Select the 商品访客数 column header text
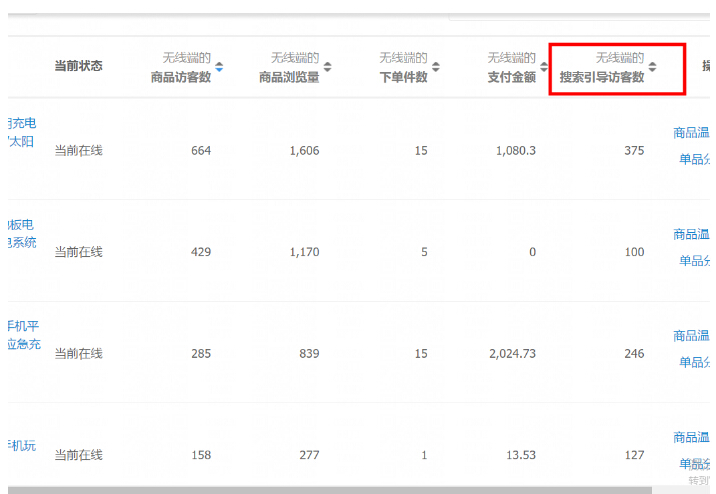 tap(181, 77)
